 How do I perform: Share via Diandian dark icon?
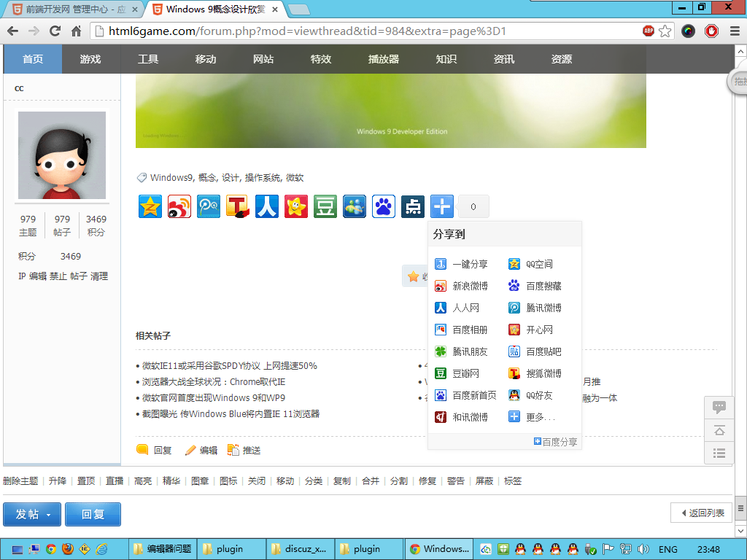tap(413, 206)
